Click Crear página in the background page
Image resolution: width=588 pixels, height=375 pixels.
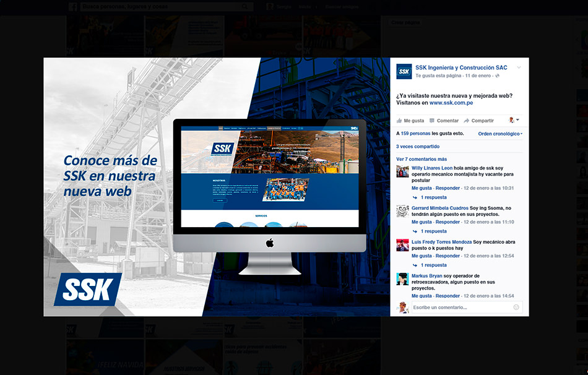coord(405,22)
